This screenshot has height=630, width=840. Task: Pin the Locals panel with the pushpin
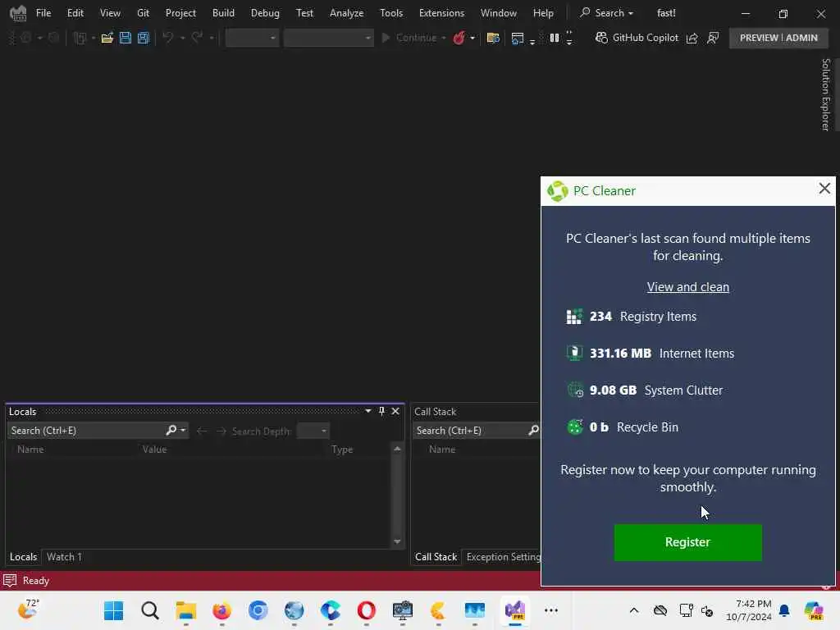pyautogui.click(x=381, y=411)
